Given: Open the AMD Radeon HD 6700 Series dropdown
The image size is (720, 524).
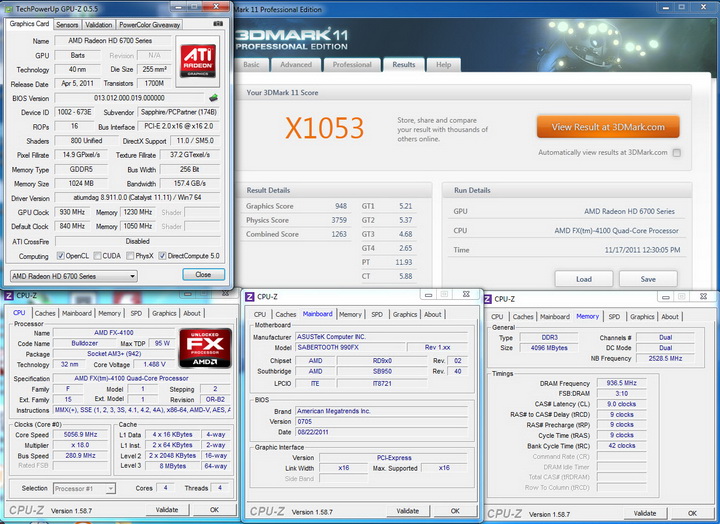Looking at the screenshot, I should click(x=73, y=276).
